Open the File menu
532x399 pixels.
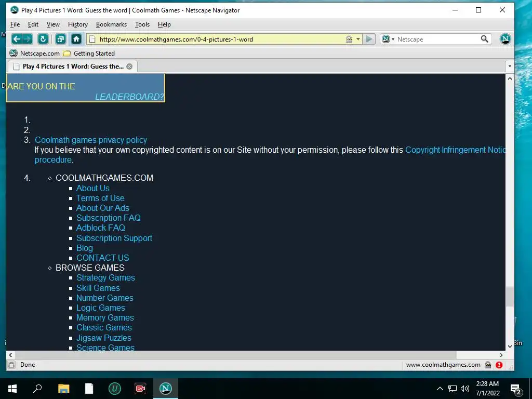point(15,24)
